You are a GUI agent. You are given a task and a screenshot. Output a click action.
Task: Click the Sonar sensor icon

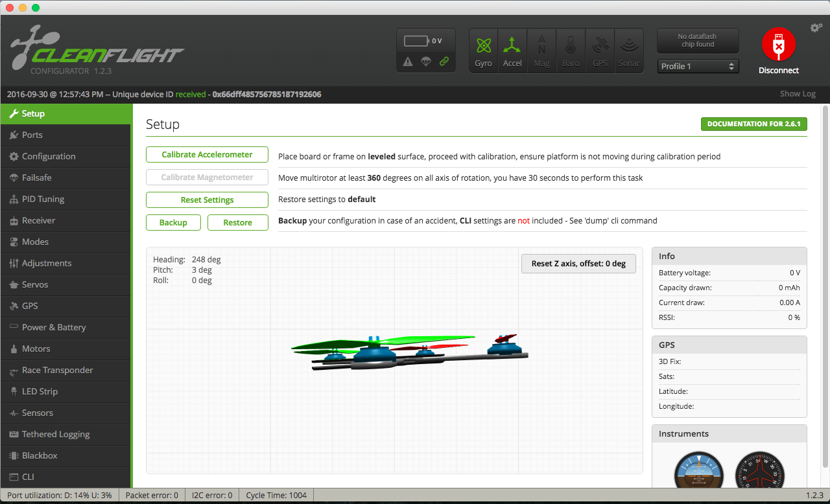point(629,50)
